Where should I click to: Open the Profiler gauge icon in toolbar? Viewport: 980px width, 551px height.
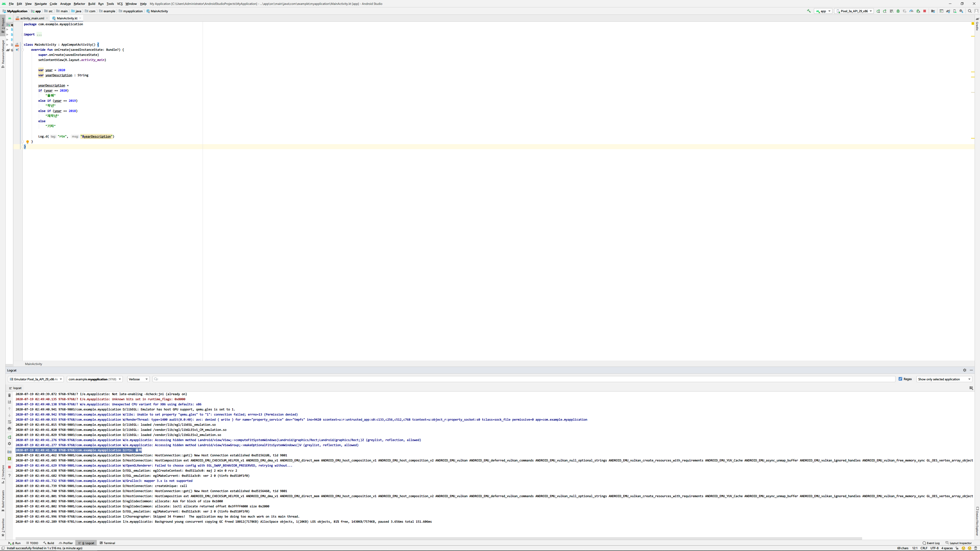[x=911, y=11]
